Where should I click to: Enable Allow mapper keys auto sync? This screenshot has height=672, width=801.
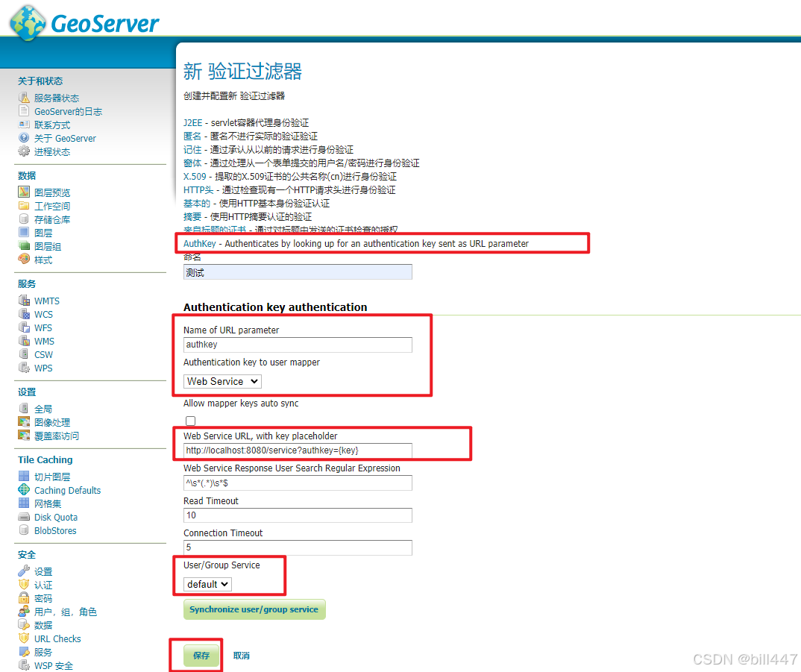[x=190, y=421]
